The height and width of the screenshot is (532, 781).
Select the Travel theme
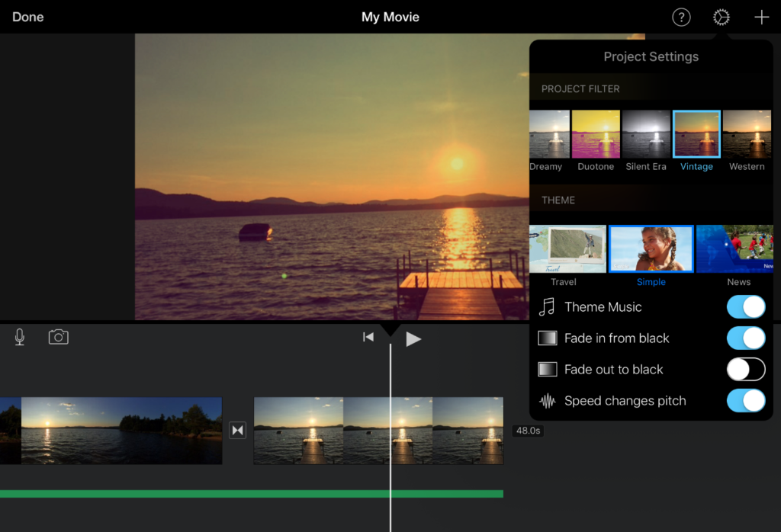[x=567, y=248]
